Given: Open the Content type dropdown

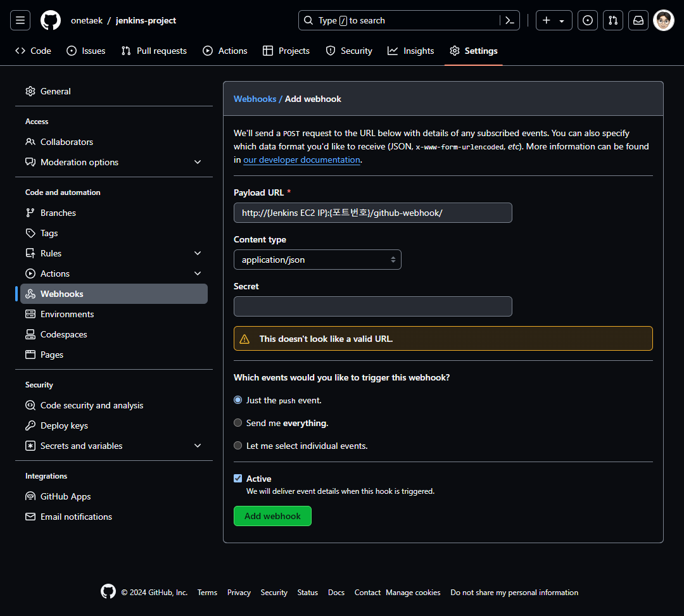Looking at the screenshot, I should 317,260.
